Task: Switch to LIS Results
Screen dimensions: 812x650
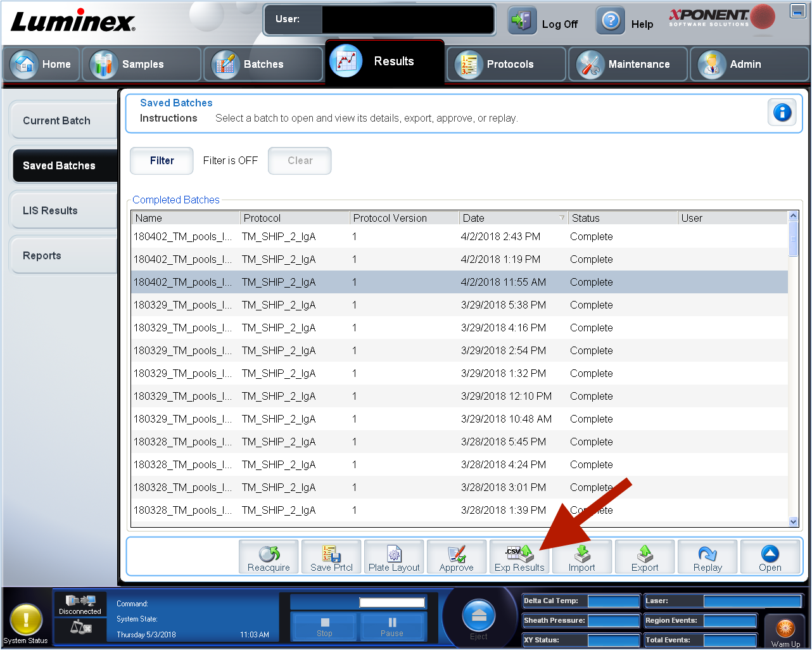Action: (x=49, y=210)
